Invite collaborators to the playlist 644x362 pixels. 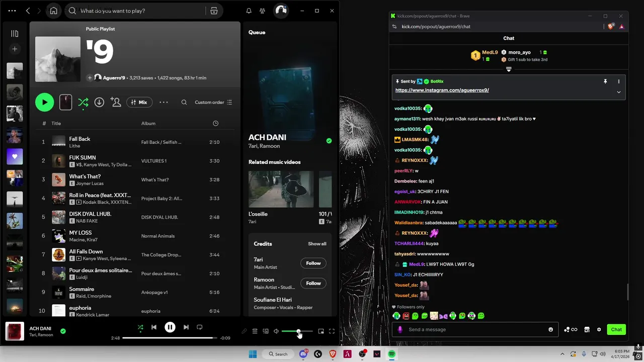116,102
